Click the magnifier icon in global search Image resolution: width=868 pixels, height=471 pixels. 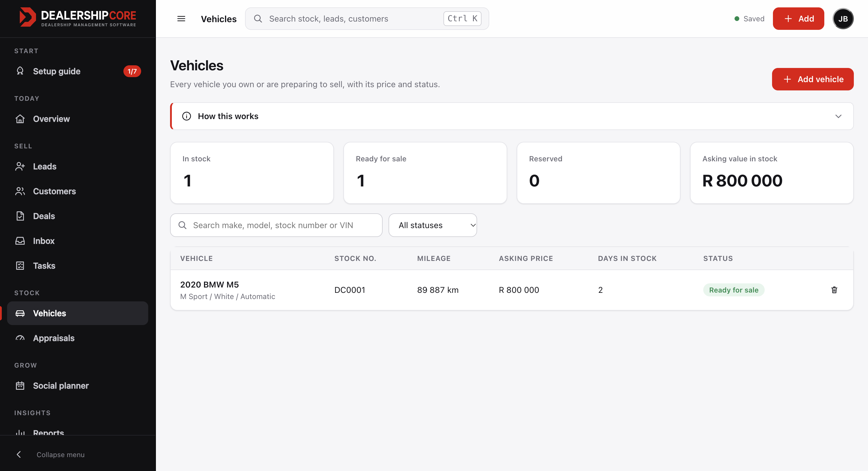pyautogui.click(x=258, y=19)
